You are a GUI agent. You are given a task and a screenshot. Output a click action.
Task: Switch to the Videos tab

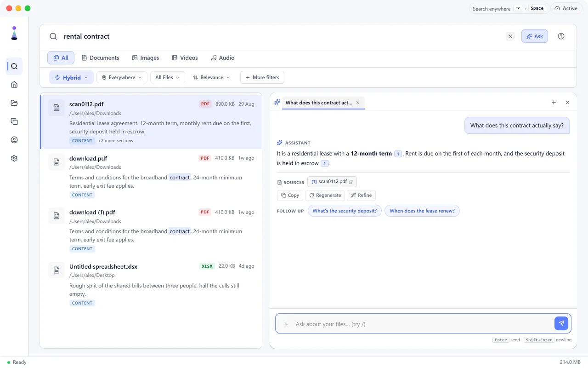(x=185, y=58)
